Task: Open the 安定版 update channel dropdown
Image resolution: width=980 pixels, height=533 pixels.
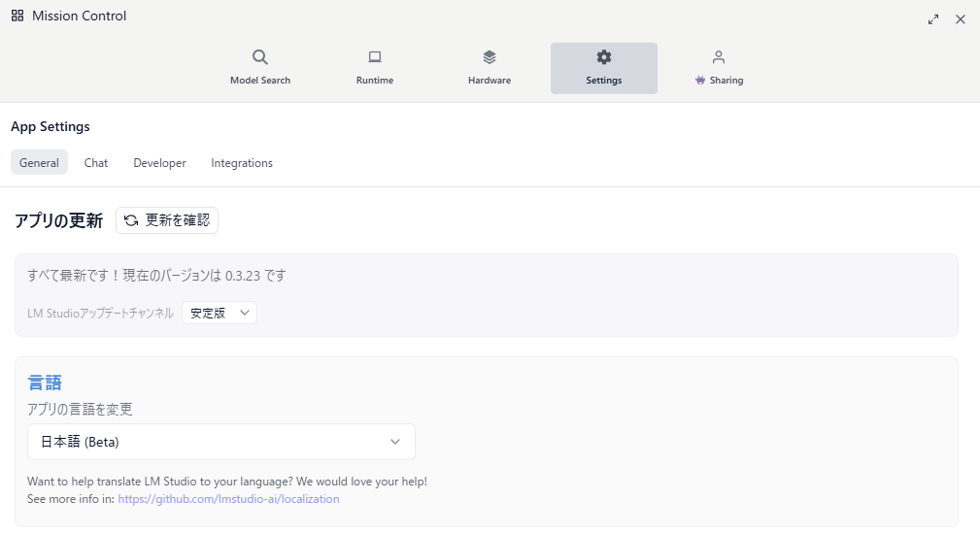Action: (220, 313)
